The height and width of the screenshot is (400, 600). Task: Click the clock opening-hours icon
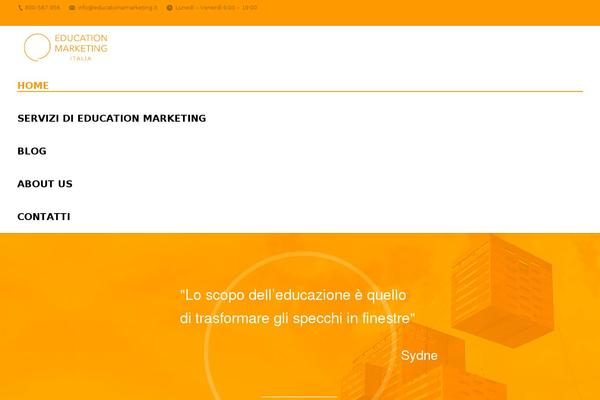point(170,8)
